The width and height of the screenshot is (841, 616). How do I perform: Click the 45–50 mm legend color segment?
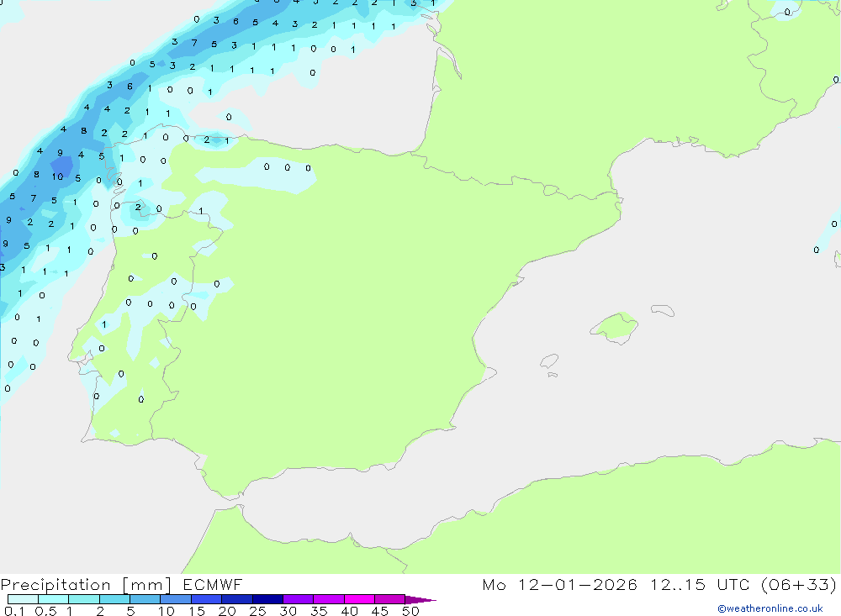tap(390, 599)
